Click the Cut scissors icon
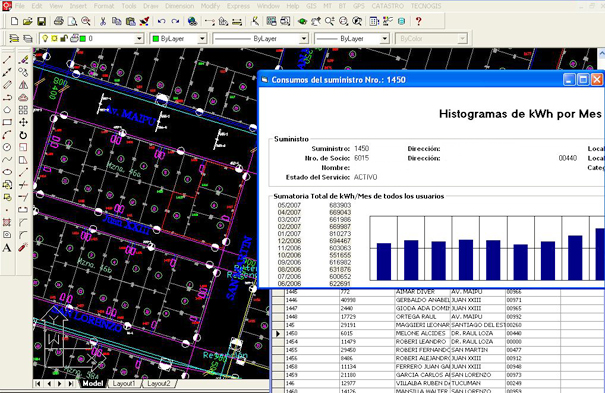 (103, 21)
